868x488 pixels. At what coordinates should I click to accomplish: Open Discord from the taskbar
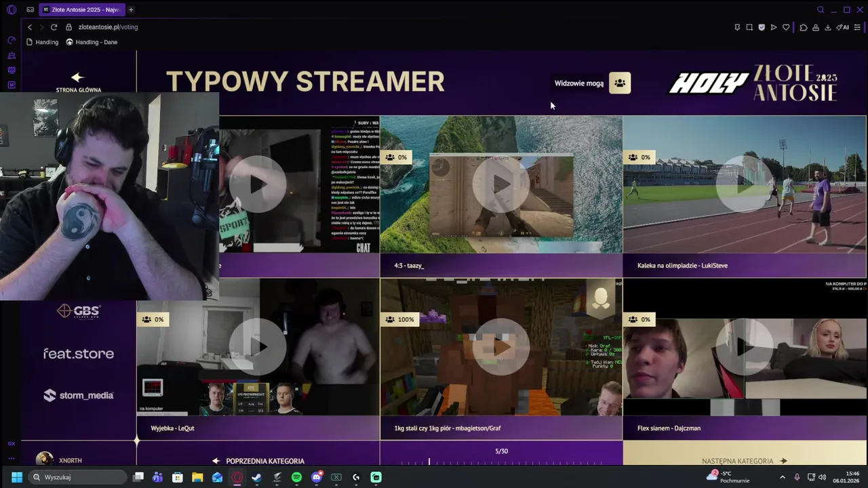point(317,477)
